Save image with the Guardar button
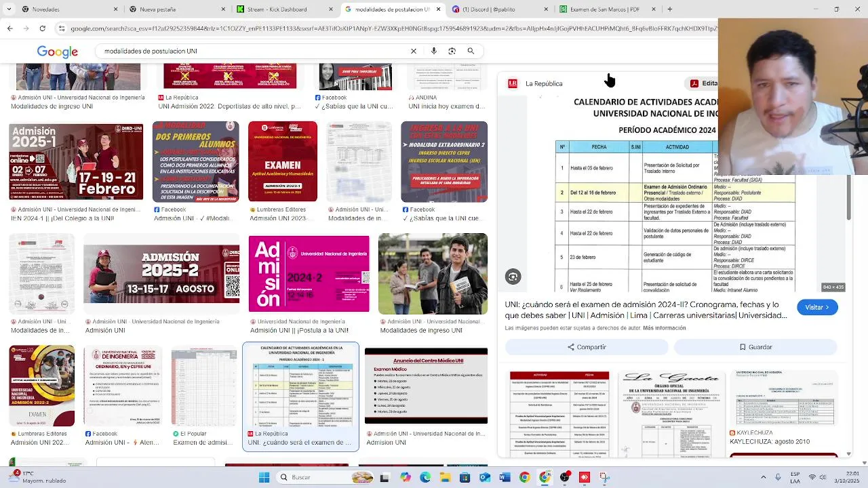This screenshot has height=488, width=868. click(x=755, y=347)
